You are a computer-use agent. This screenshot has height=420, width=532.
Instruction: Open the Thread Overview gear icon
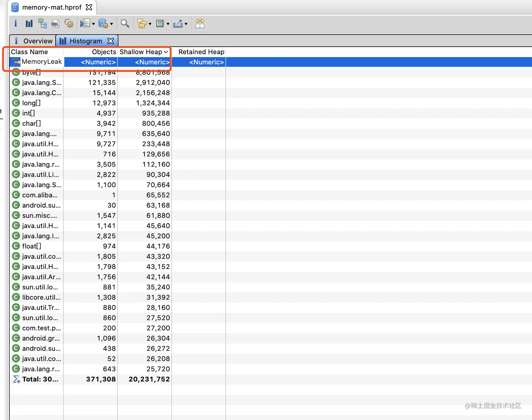[69, 24]
